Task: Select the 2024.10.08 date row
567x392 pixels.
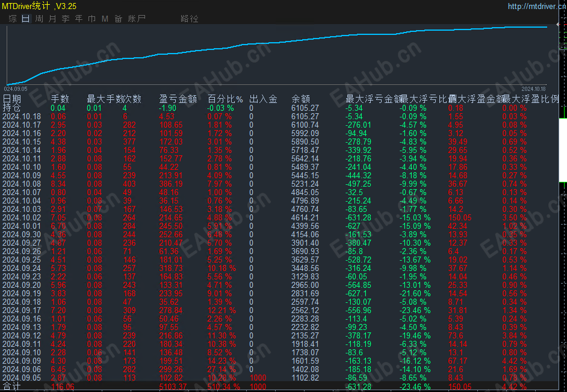Action: point(22,184)
